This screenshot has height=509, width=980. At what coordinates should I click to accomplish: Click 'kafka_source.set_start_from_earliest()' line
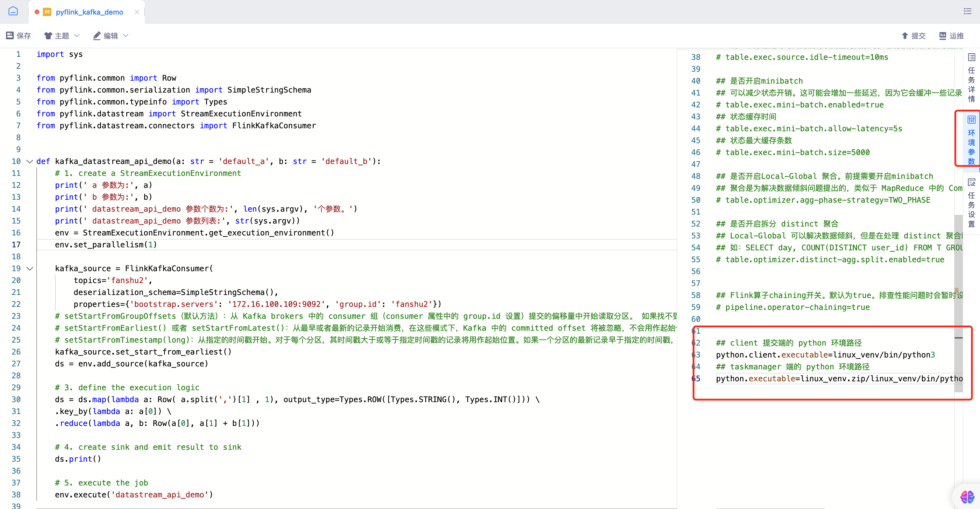tap(143, 352)
